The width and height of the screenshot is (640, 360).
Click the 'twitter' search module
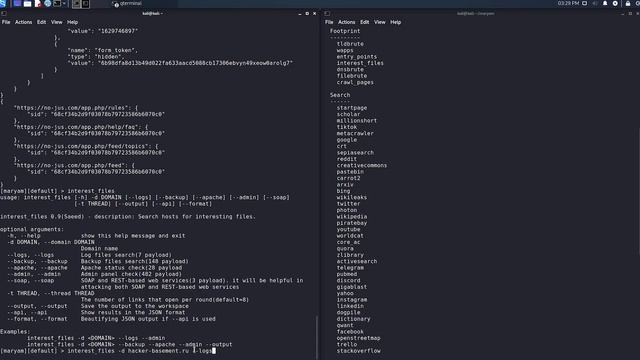(x=348, y=204)
